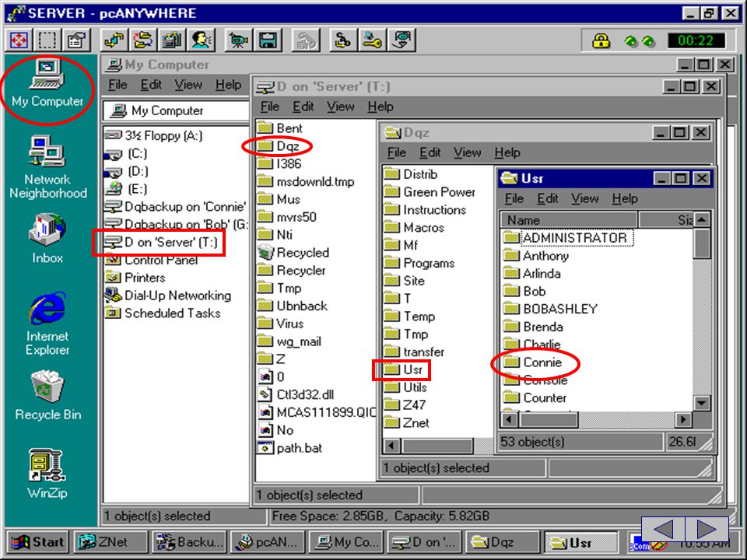The image size is (747, 560).
Task: Select the Anthony folder in Usr window
Action: [x=536, y=256]
